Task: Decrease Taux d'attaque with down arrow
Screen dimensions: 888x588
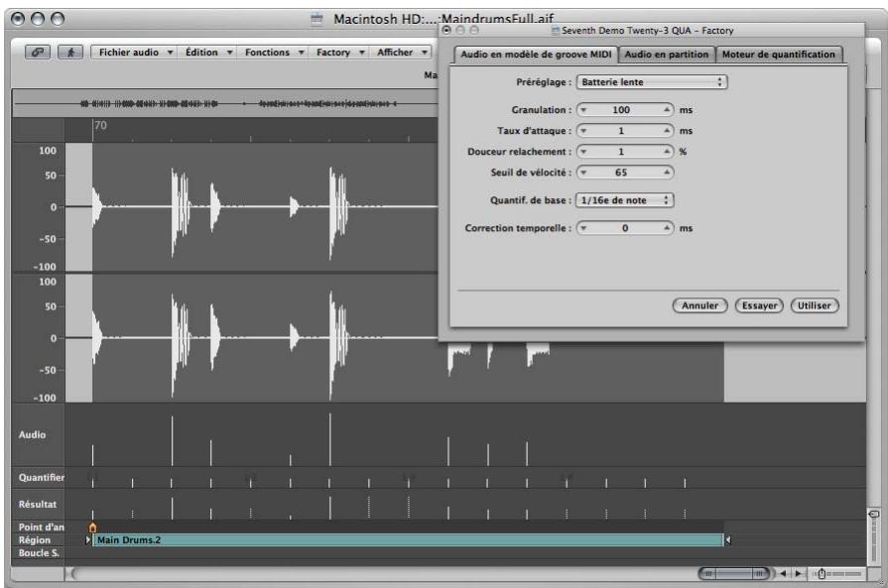Action: (583, 131)
